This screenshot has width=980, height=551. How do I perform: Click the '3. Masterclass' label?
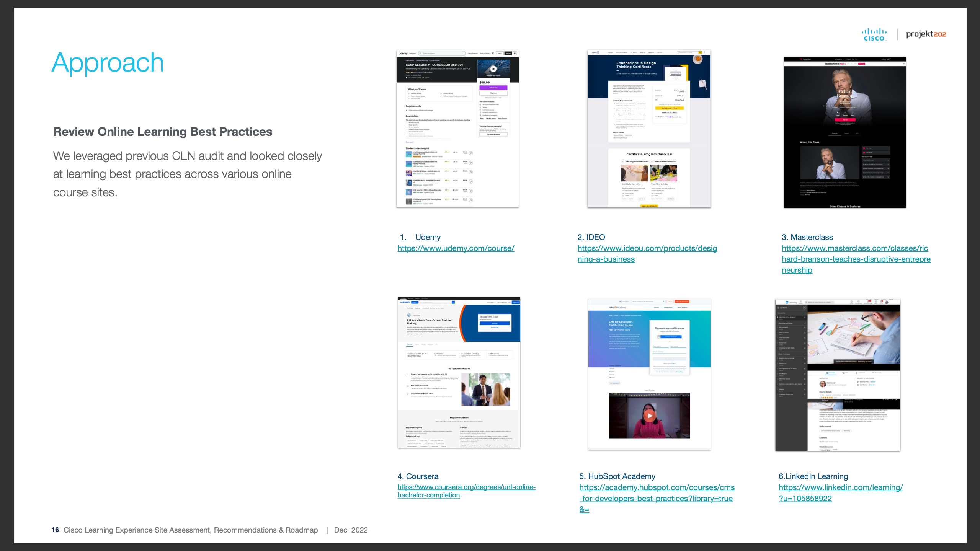(x=807, y=237)
